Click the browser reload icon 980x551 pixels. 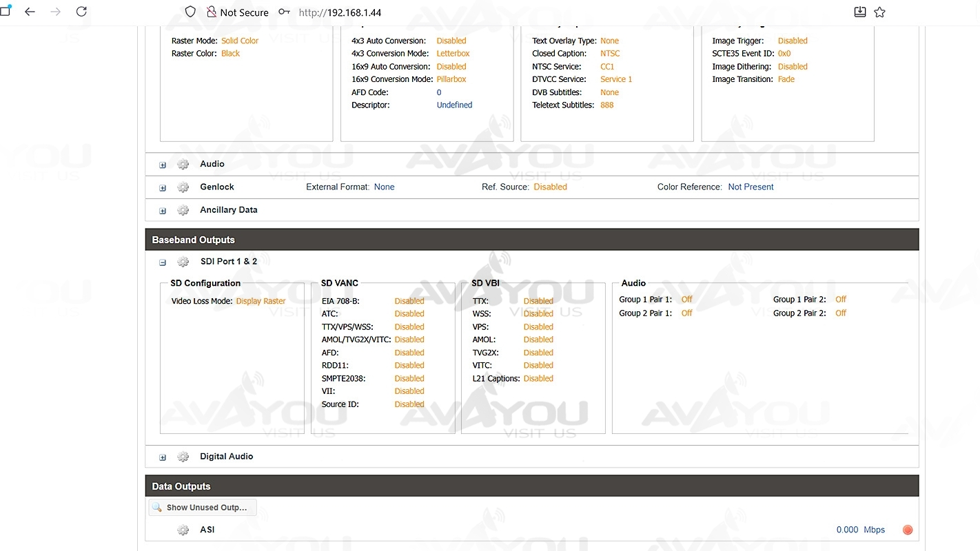pyautogui.click(x=81, y=12)
